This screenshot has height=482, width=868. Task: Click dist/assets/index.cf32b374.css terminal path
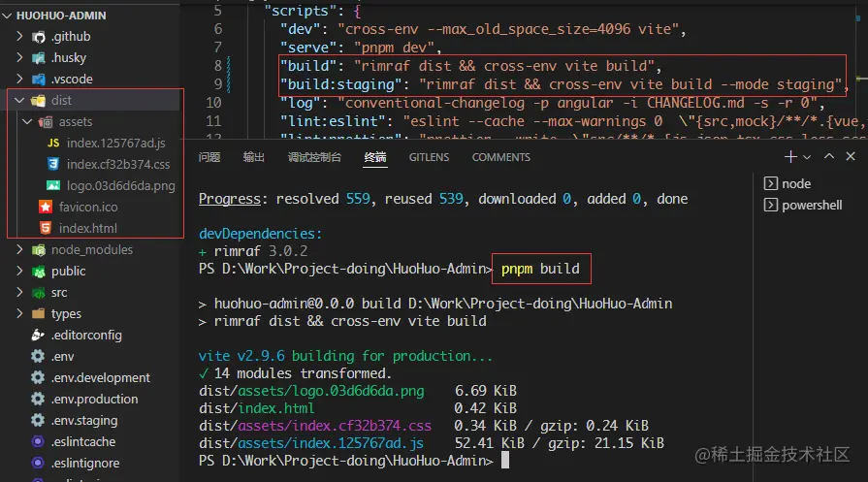(315, 426)
